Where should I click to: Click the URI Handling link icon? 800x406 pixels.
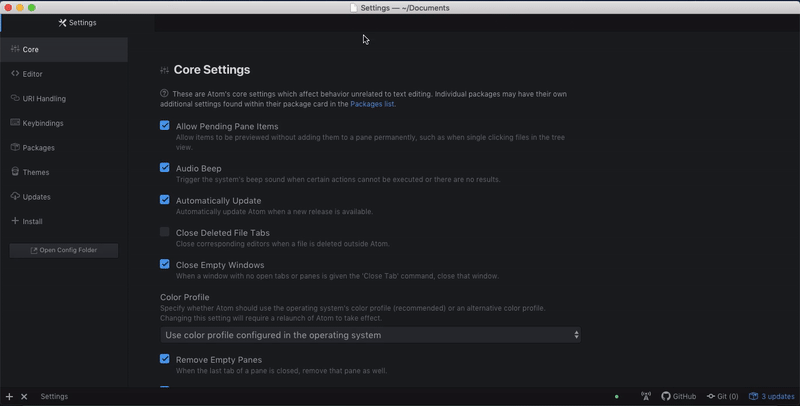pos(15,98)
